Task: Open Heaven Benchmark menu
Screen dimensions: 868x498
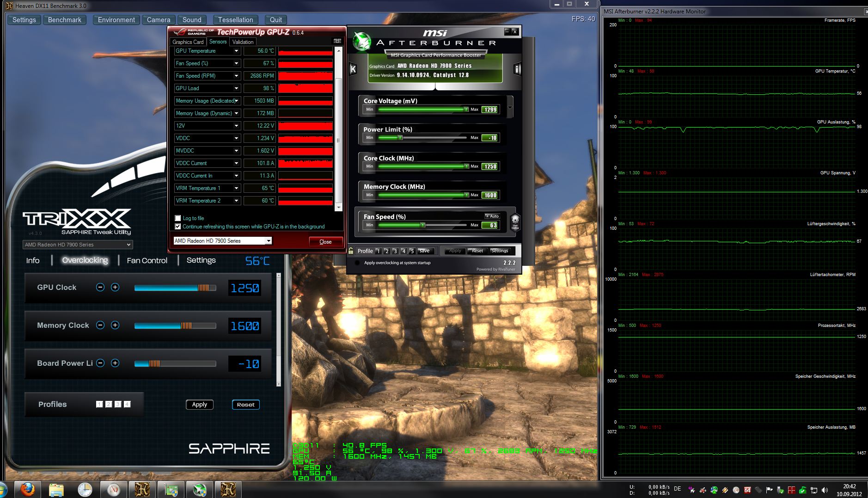Action: coord(65,20)
